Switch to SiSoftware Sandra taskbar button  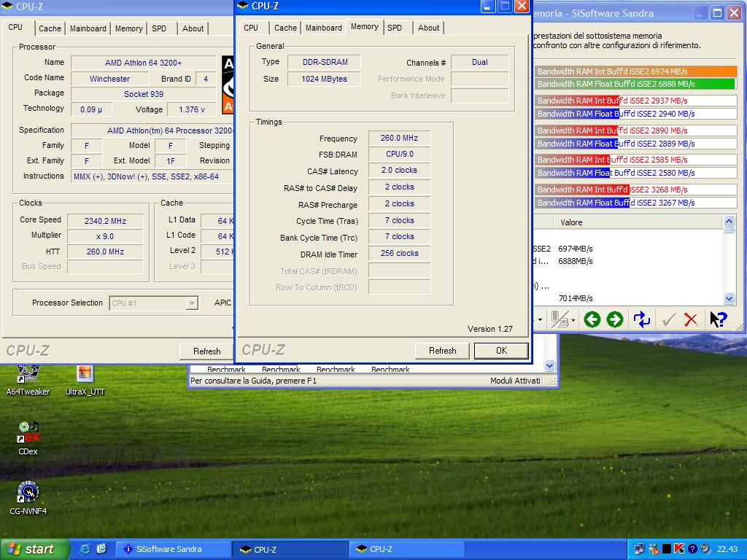(x=174, y=549)
